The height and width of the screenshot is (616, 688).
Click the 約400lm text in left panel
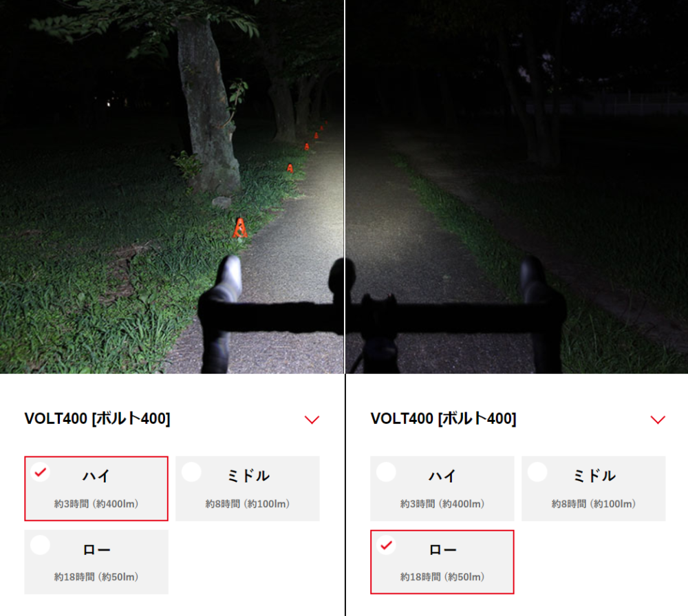pyautogui.click(x=116, y=504)
